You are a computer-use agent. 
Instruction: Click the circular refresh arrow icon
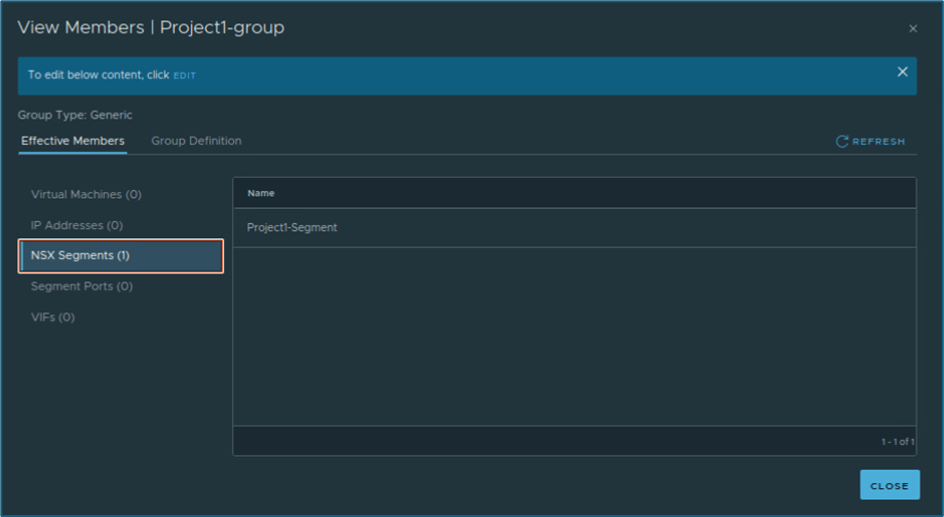[842, 142]
